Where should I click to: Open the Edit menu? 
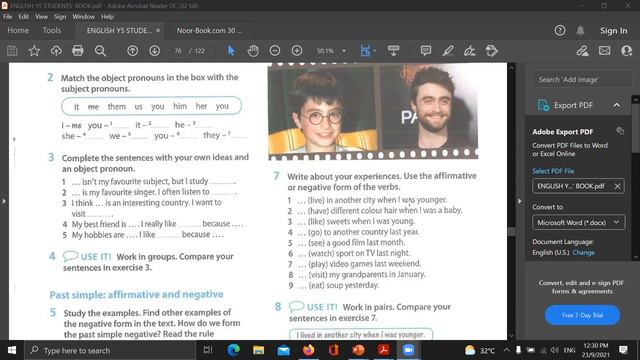(x=24, y=17)
